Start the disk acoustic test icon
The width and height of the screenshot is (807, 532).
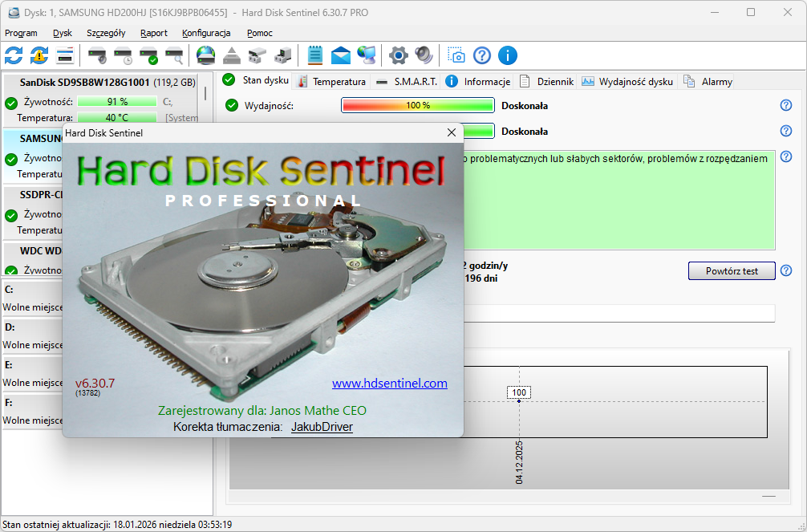[x=97, y=55]
